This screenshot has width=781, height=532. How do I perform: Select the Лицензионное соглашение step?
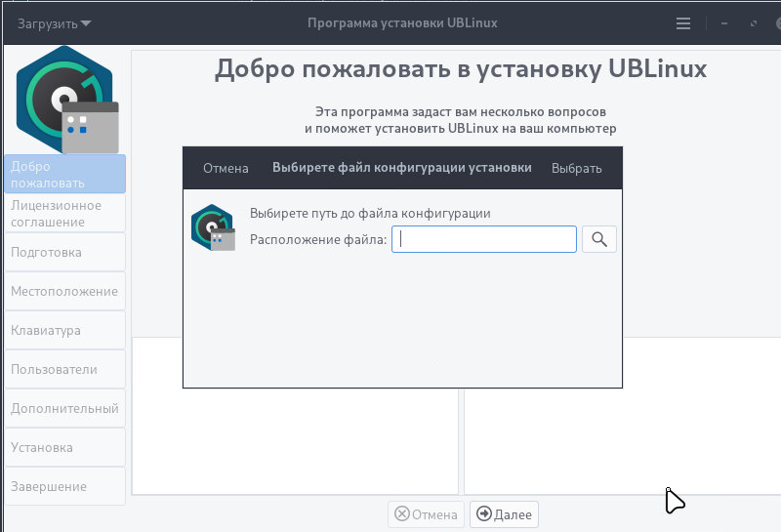tap(64, 213)
